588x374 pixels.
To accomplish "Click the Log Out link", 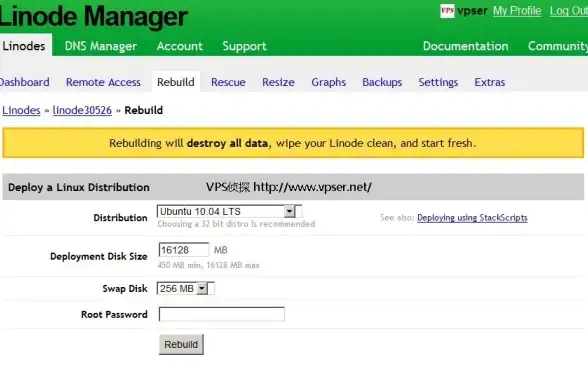I will point(569,11).
